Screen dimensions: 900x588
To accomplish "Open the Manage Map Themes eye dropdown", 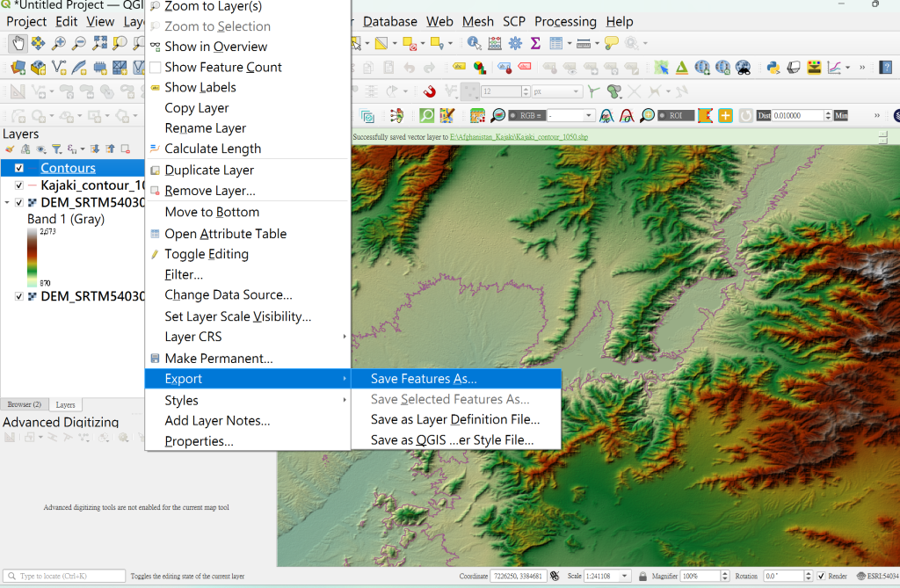I will point(41,149).
